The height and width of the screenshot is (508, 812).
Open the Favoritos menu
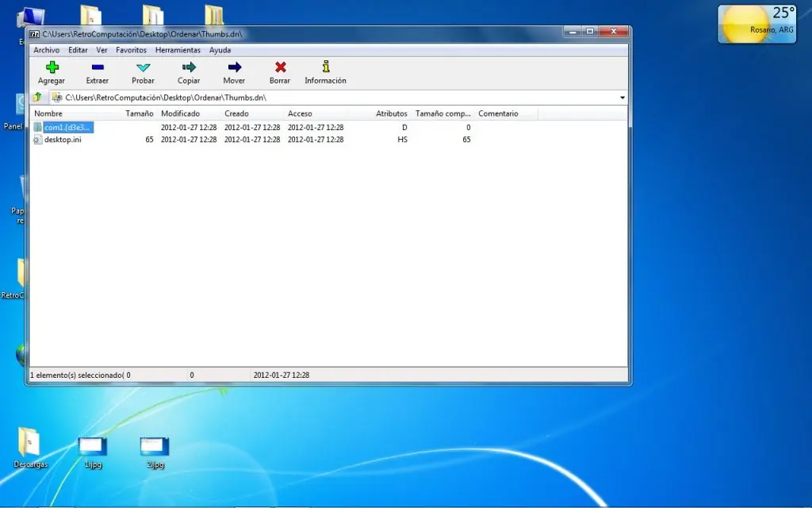coord(131,50)
